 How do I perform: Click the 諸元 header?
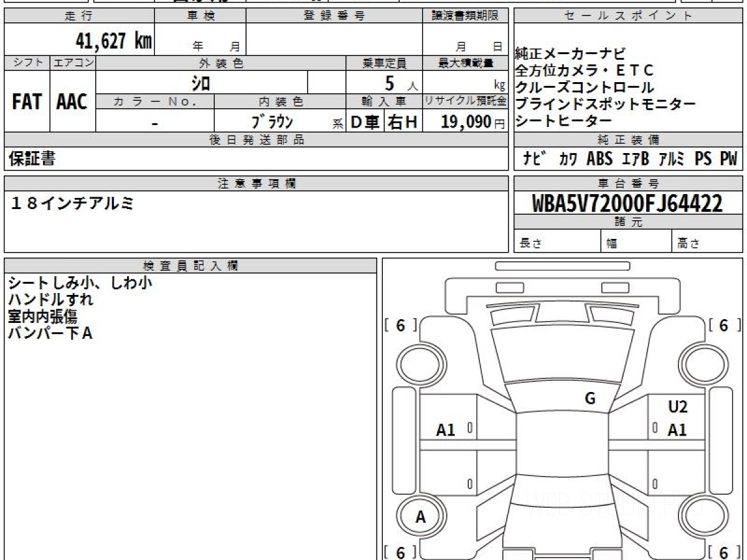tap(628, 222)
